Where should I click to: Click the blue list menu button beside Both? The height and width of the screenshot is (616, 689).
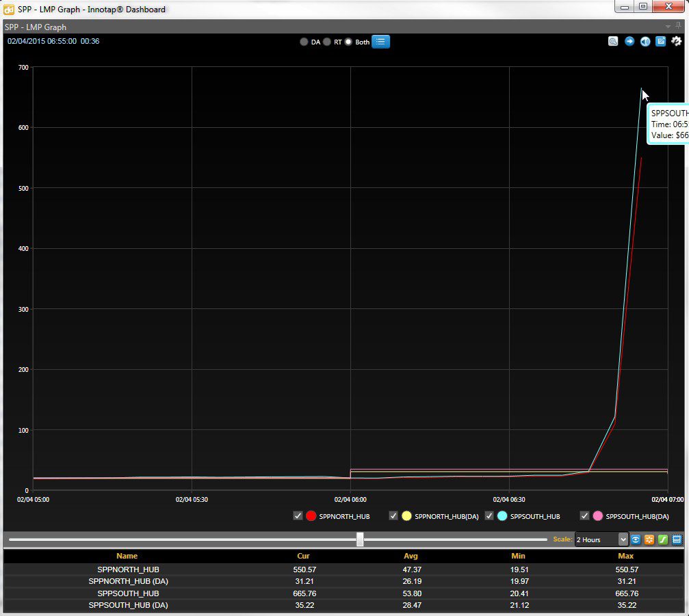click(380, 42)
